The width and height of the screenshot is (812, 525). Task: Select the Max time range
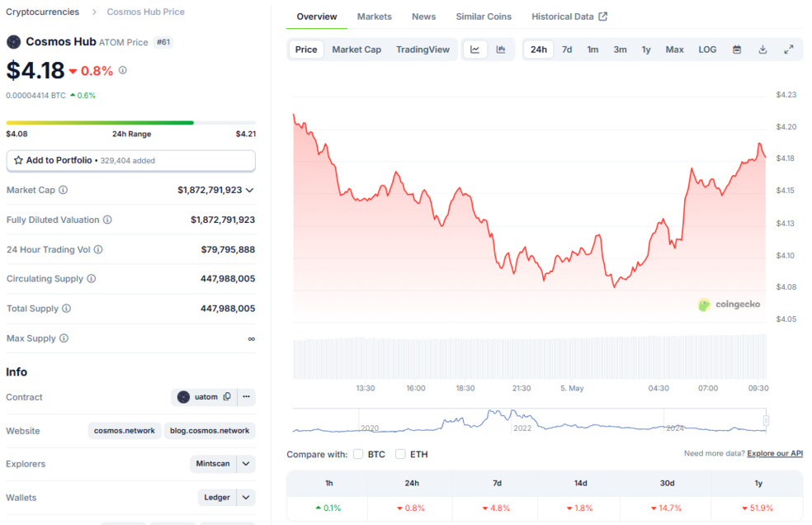coord(674,50)
